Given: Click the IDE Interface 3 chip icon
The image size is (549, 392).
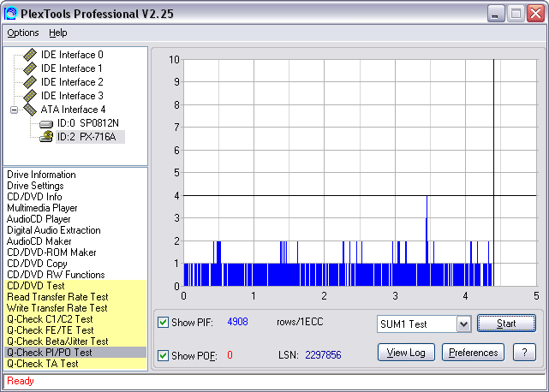Looking at the screenshot, I should click(30, 96).
